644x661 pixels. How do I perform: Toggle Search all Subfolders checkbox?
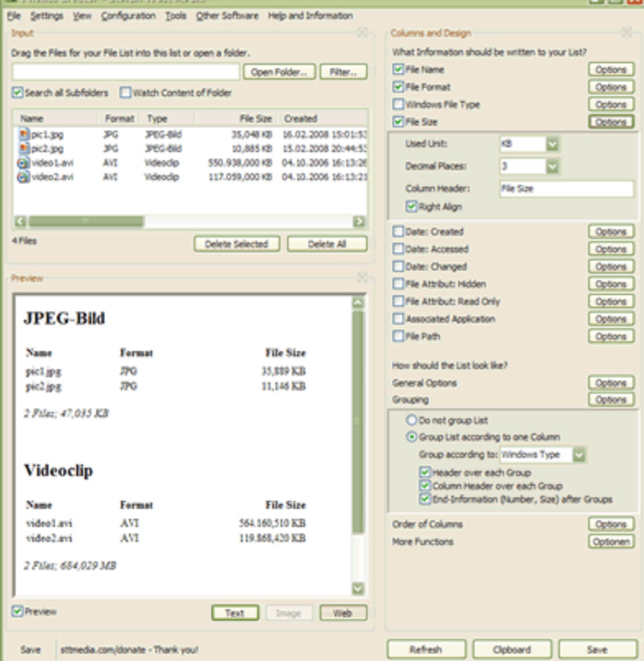pos(17,92)
